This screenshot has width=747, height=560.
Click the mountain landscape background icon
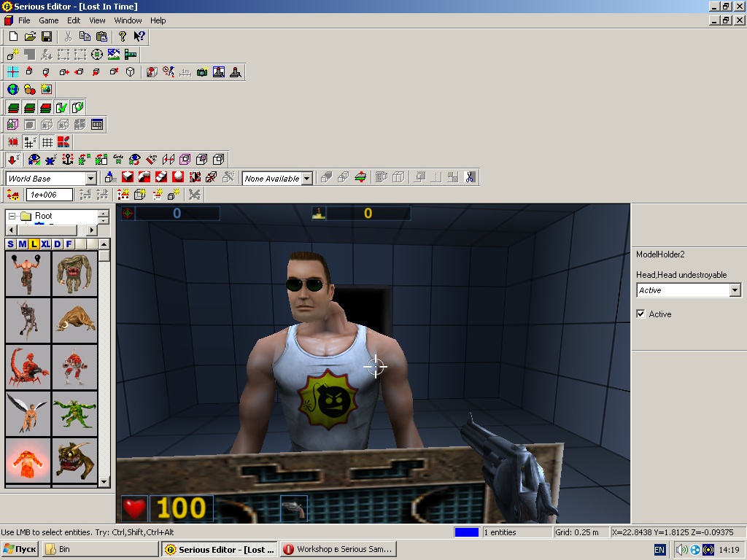point(114,54)
